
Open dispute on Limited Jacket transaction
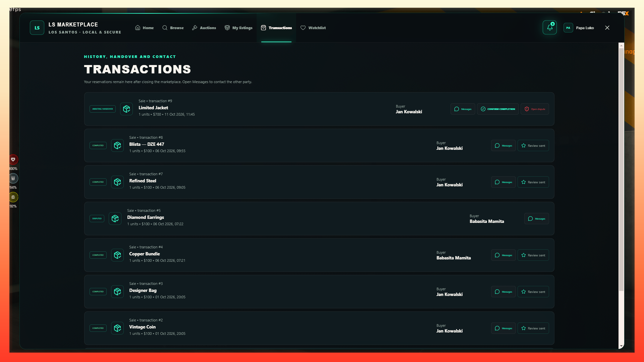tap(535, 109)
